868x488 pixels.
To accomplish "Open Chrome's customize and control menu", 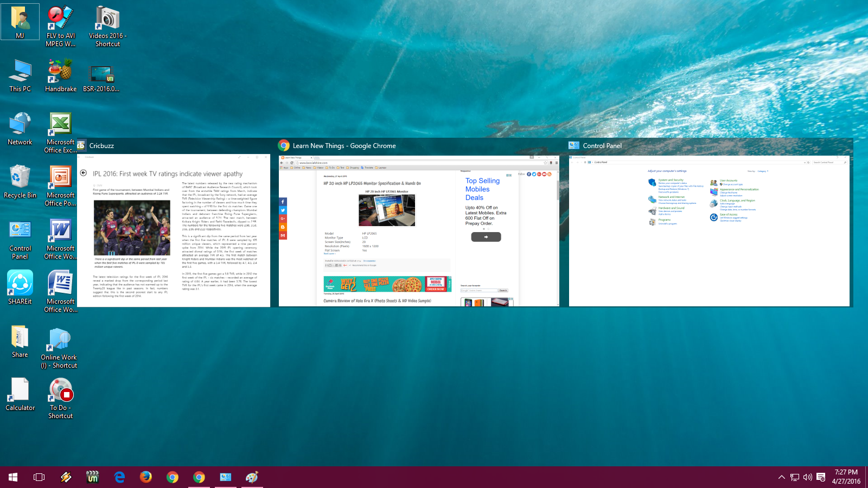I will point(557,163).
